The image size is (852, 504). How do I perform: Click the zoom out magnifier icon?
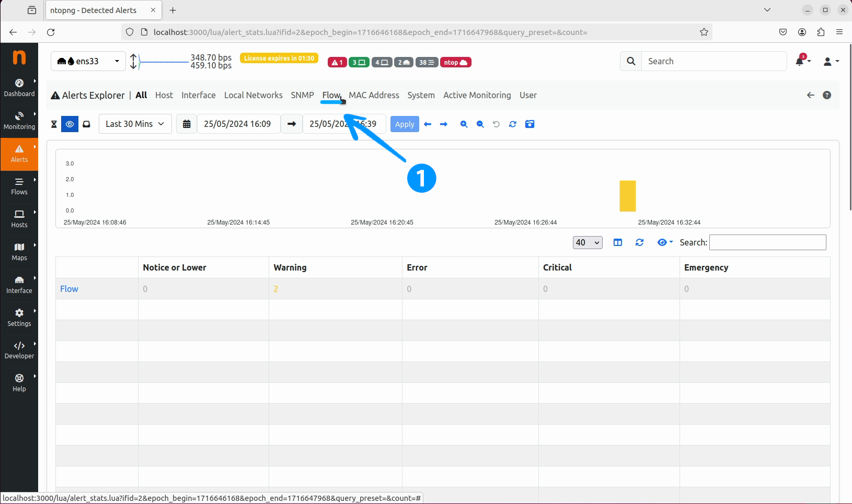(x=480, y=124)
